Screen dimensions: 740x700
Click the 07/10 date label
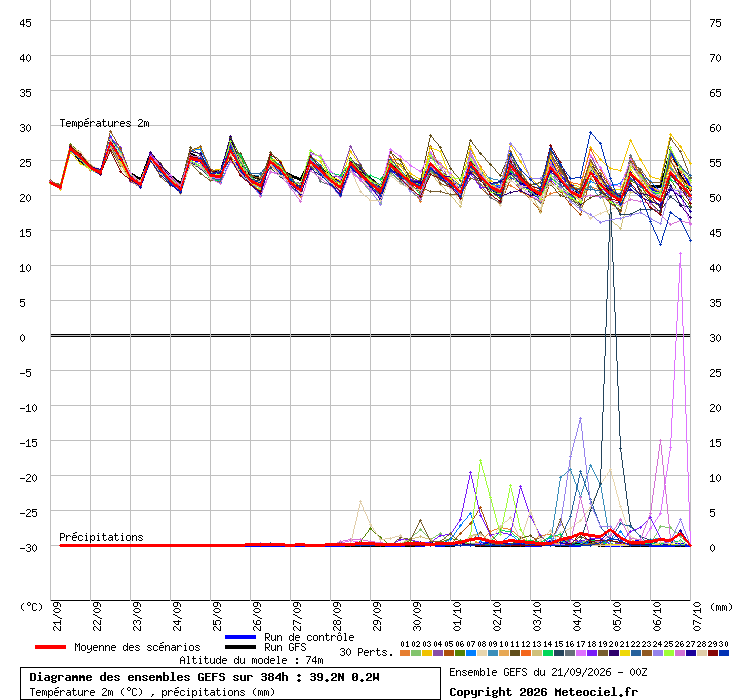point(697,616)
